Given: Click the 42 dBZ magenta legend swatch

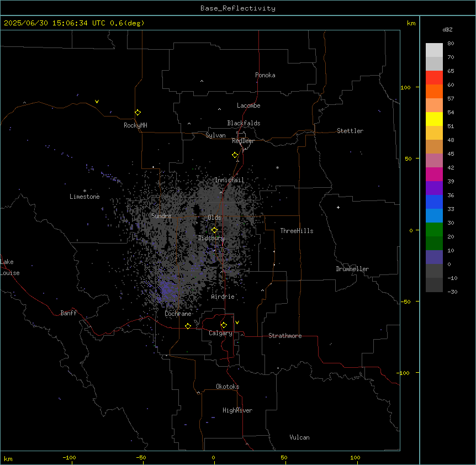Looking at the screenshot, I should pos(434,174).
